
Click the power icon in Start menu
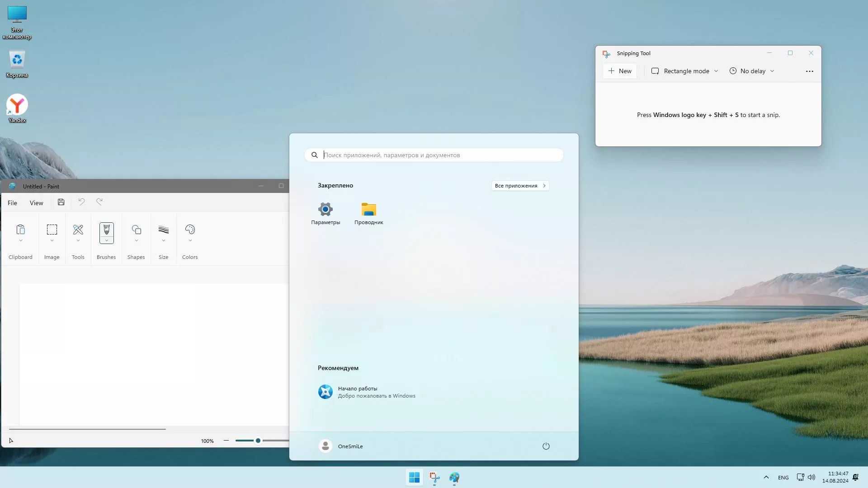click(546, 446)
